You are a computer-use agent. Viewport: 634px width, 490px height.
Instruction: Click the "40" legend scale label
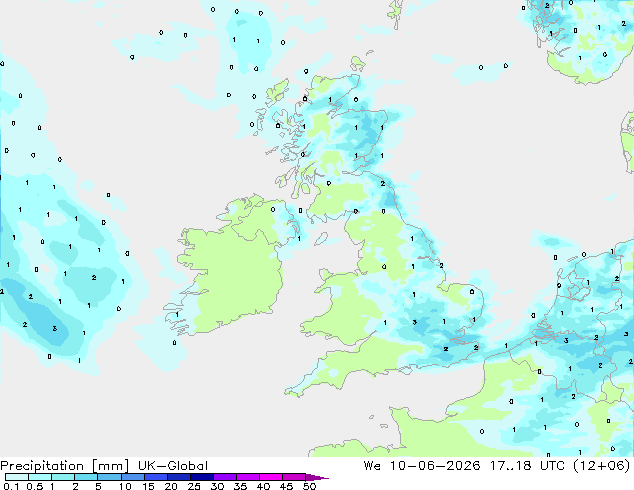tap(263, 486)
